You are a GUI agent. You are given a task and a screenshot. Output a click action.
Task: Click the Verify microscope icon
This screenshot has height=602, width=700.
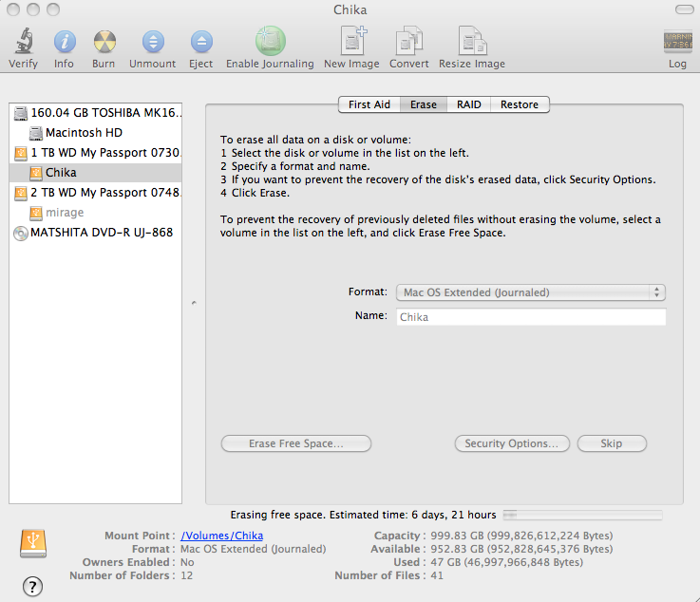23,41
